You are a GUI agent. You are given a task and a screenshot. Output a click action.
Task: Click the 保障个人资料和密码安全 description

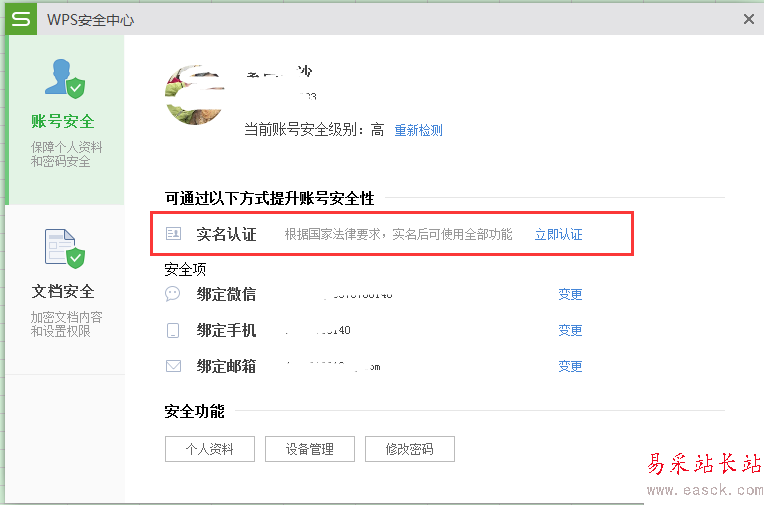pos(67,154)
